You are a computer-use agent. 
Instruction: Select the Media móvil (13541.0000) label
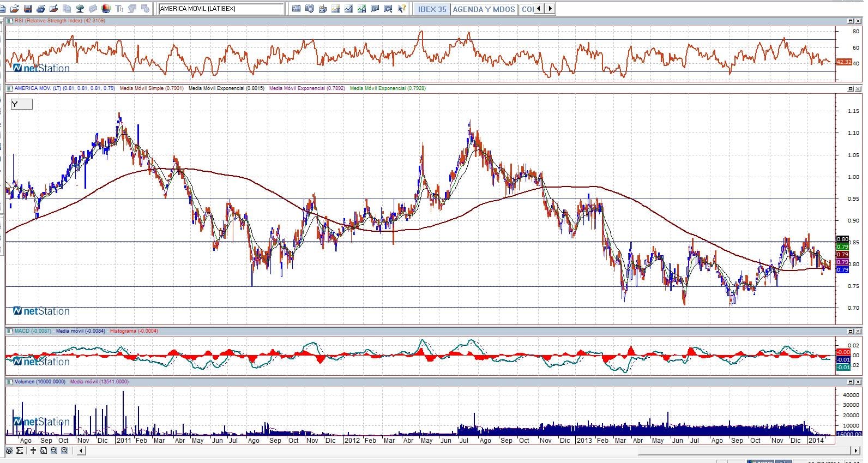tap(99, 382)
